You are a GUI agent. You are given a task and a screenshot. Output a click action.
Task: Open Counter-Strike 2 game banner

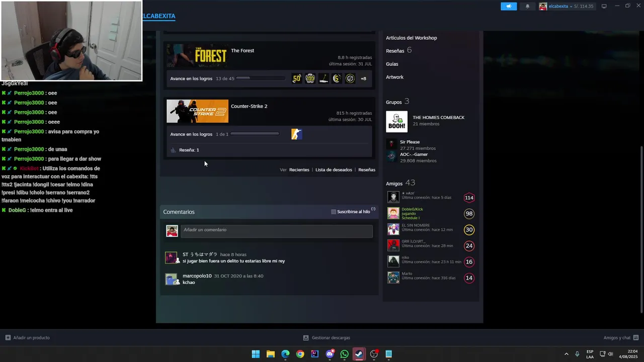pyautogui.click(x=197, y=111)
